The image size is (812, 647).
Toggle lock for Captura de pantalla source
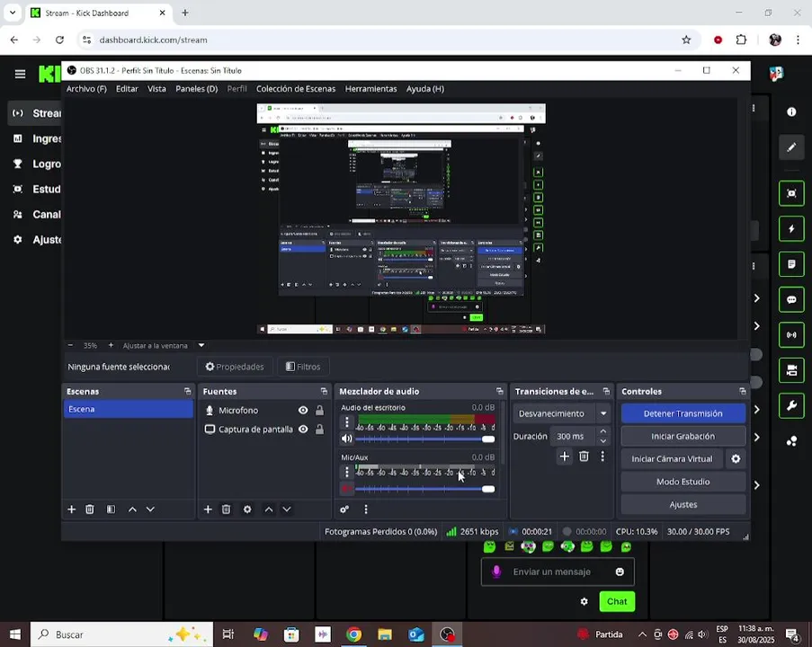click(320, 430)
